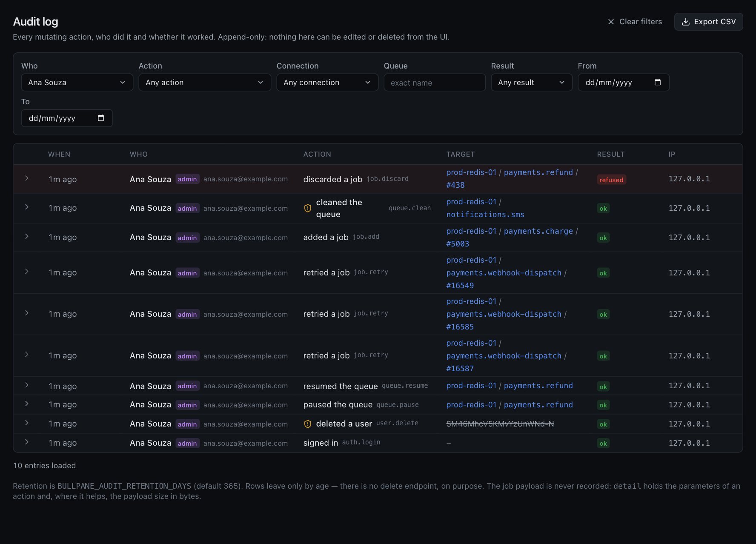Expand the added a job row
Image resolution: width=756 pixels, height=544 pixels.
(x=27, y=237)
